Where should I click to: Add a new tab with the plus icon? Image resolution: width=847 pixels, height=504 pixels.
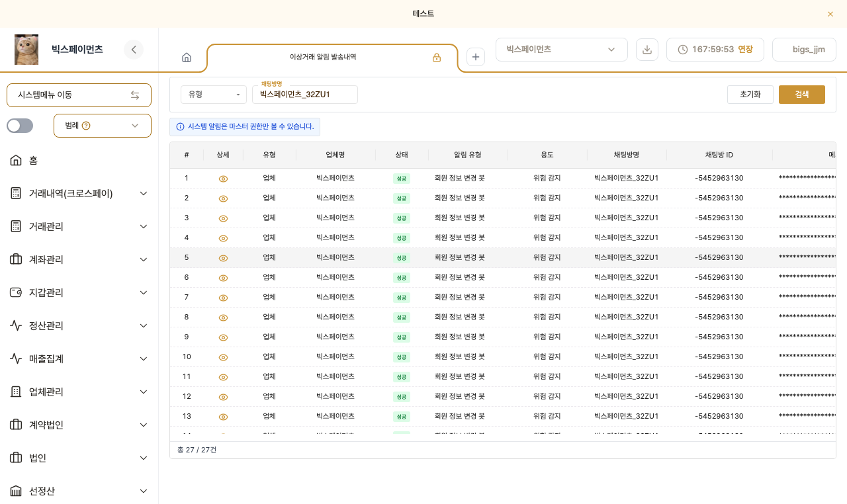click(476, 58)
